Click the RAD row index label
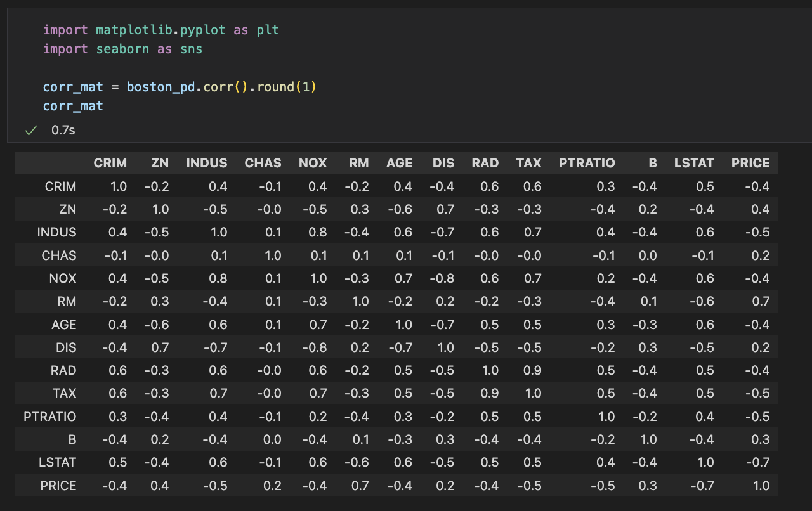The height and width of the screenshot is (511, 812). (63, 370)
